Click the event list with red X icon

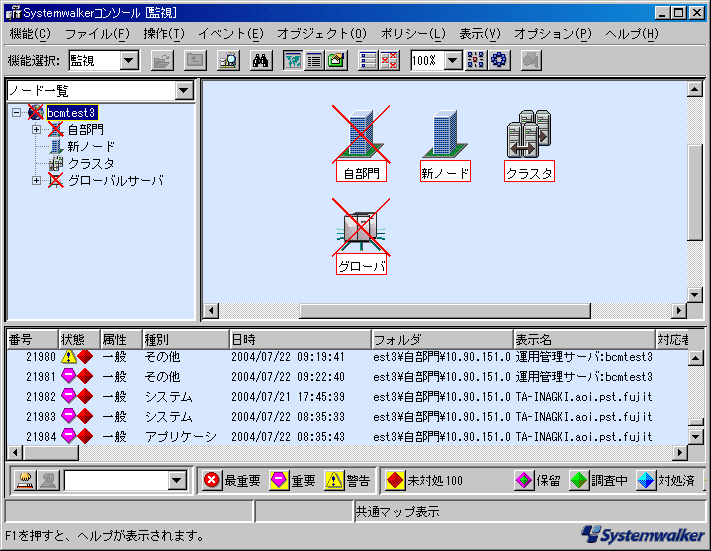tap(389, 60)
